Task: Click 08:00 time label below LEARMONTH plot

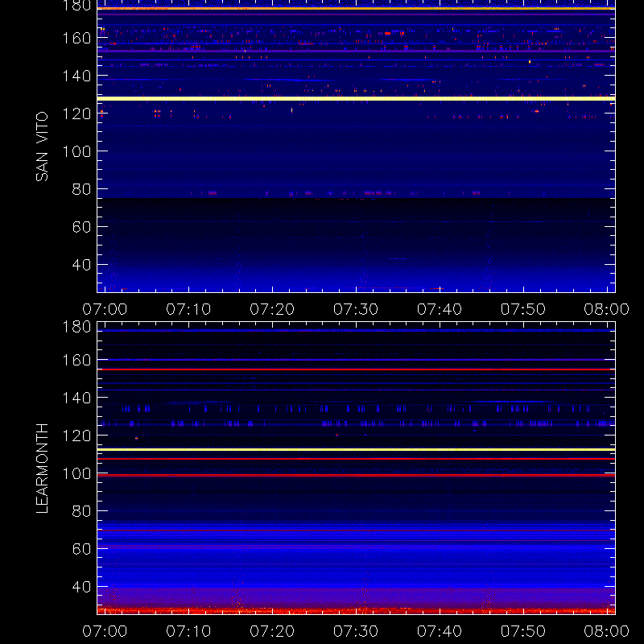Action: (607, 631)
